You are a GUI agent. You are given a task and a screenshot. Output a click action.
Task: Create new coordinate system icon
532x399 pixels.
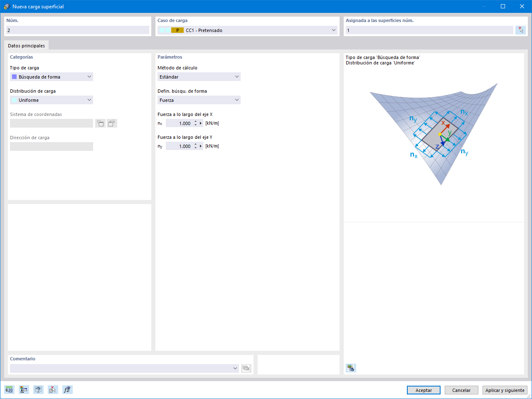(x=100, y=123)
